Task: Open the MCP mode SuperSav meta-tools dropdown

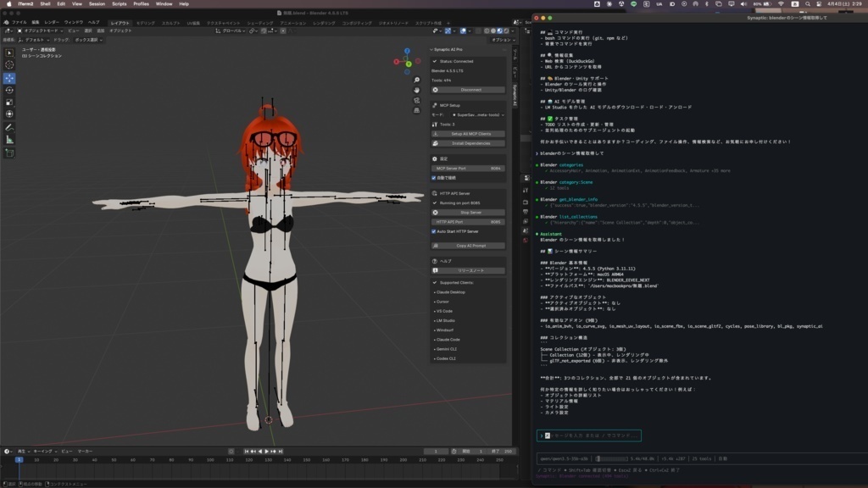Action: [x=479, y=114]
